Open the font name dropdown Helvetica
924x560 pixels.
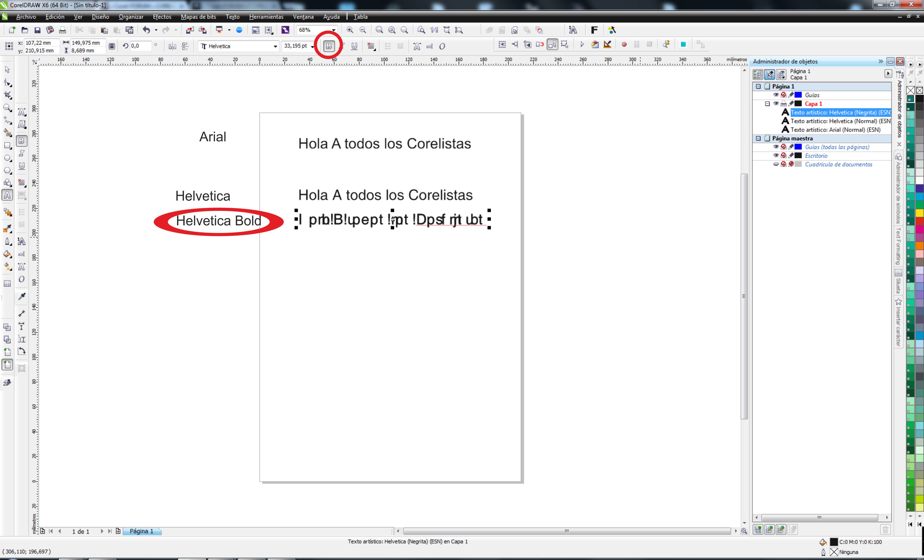(276, 46)
